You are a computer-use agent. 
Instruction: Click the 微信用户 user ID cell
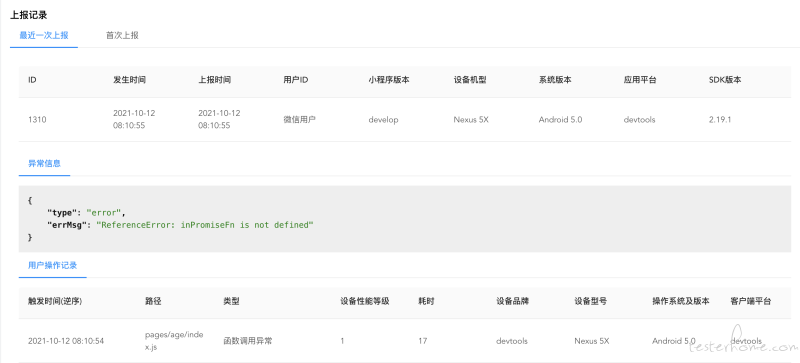(x=299, y=120)
